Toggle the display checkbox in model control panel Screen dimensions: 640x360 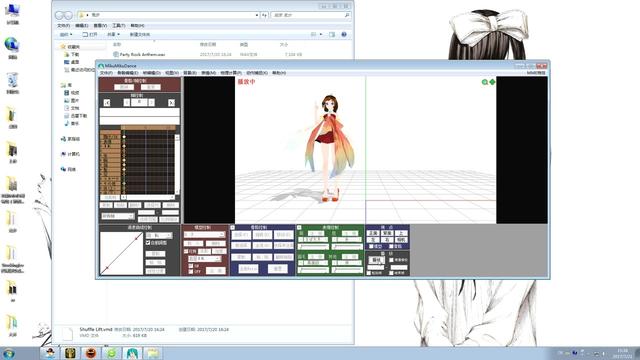tap(187, 251)
